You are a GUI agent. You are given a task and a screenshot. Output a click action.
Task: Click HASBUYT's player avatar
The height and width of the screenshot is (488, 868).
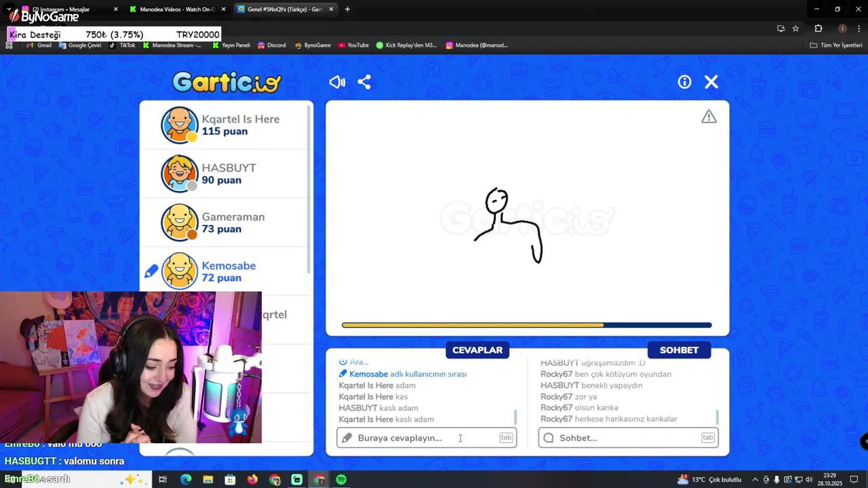pyautogui.click(x=180, y=174)
